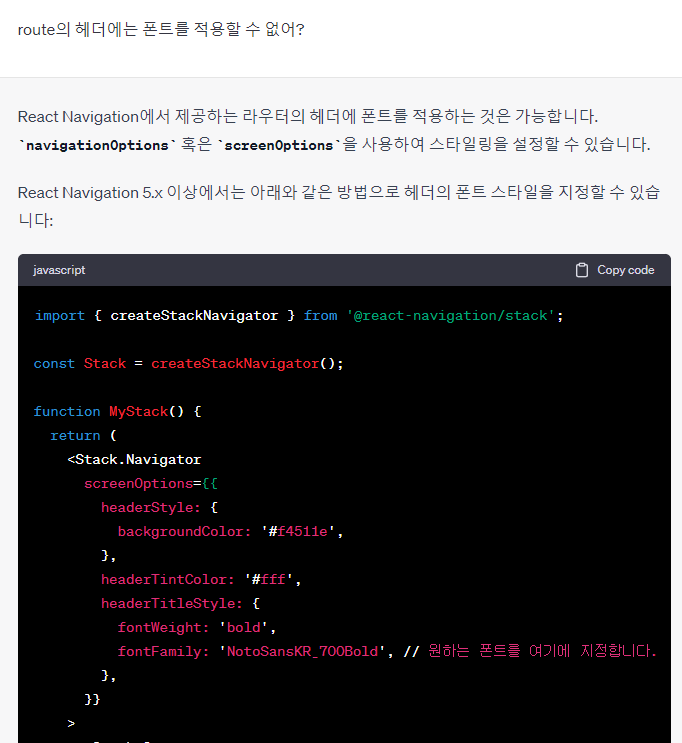Click the headerTintColor '#fff' code line
Screen dimensions: 682x743
201,580
